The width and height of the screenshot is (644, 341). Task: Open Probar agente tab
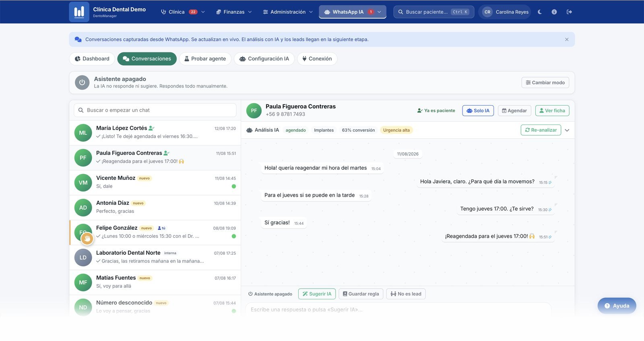coord(205,59)
